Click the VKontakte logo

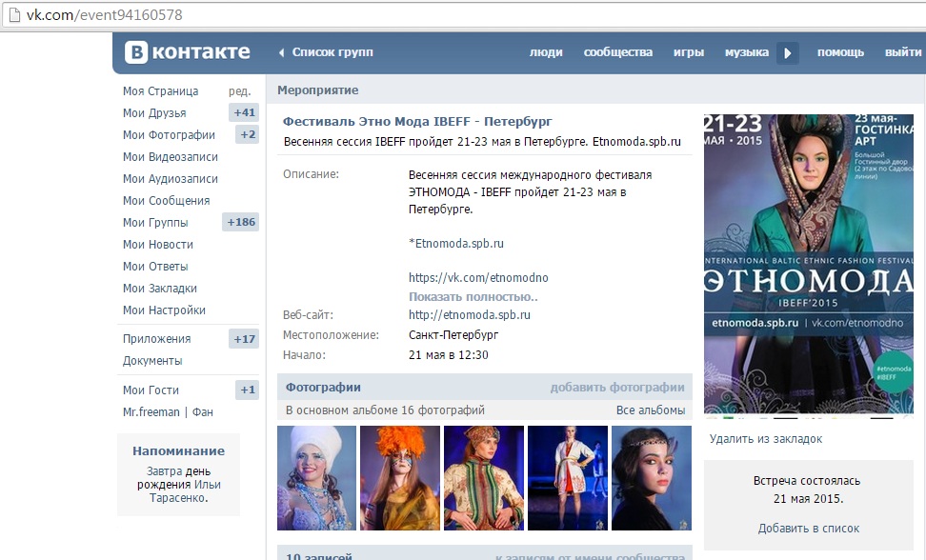pyautogui.click(x=188, y=52)
